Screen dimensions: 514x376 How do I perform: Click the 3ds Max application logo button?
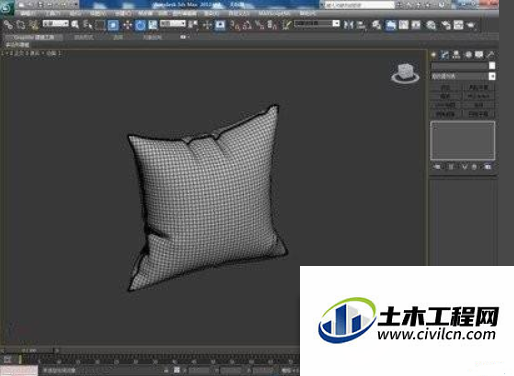6,7
